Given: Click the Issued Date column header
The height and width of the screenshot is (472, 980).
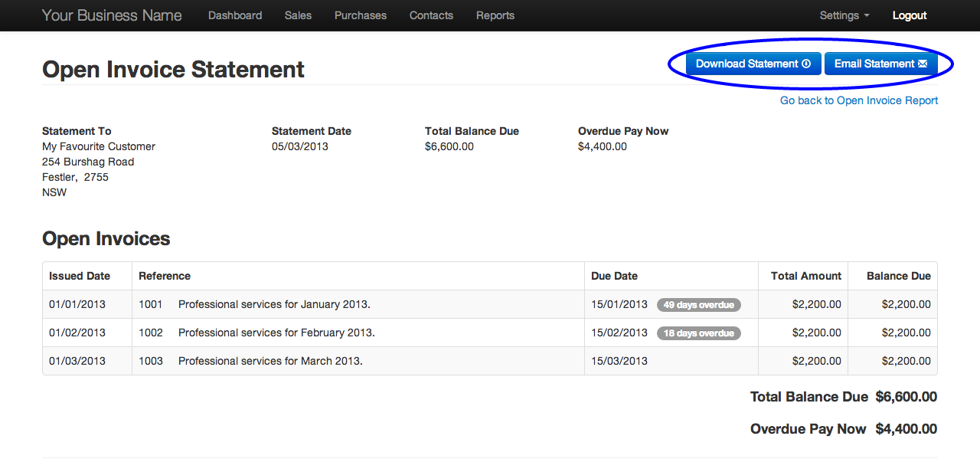Looking at the screenshot, I should click(x=80, y=276).
